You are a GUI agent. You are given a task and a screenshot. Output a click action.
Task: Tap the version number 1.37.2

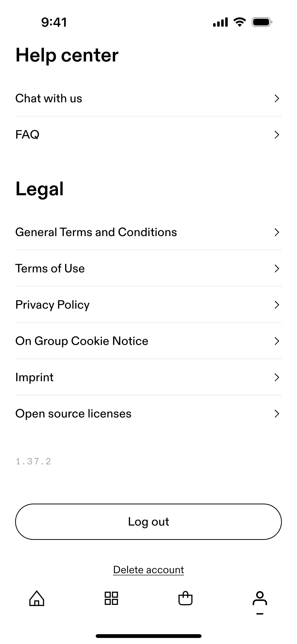pos(34,461)
